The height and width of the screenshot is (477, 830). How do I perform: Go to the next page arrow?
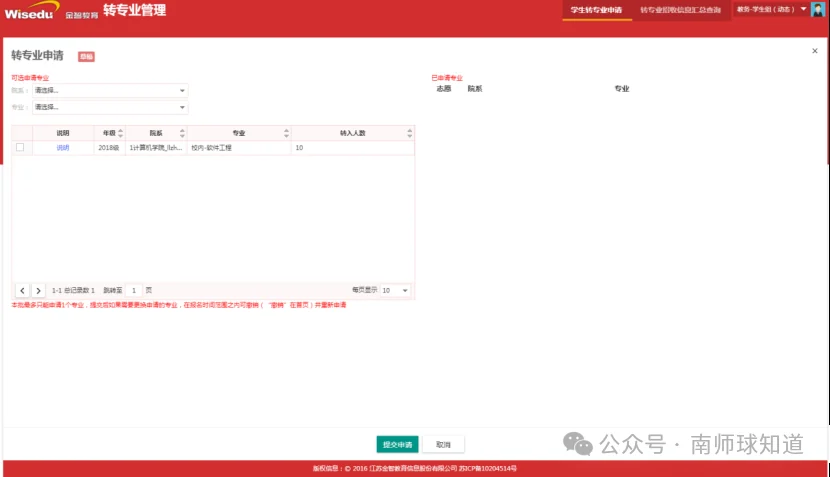[x=38, y=290]
